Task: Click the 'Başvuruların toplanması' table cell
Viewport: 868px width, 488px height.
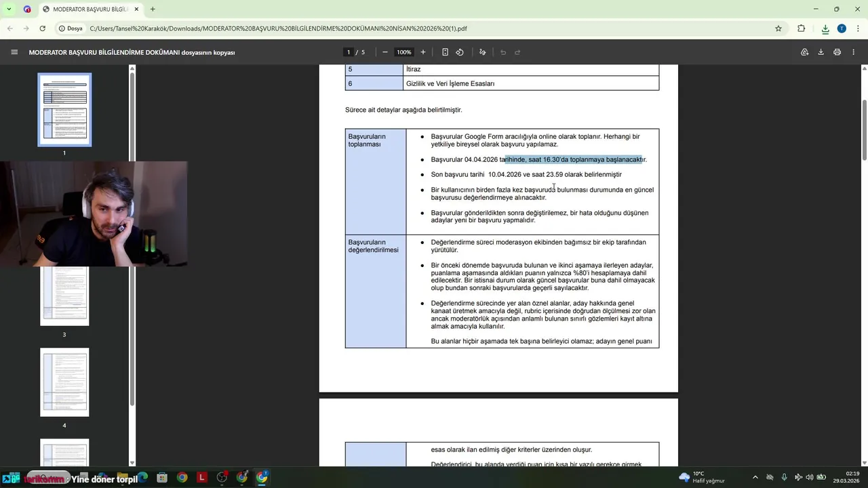Action: click(x=376, y=182)
